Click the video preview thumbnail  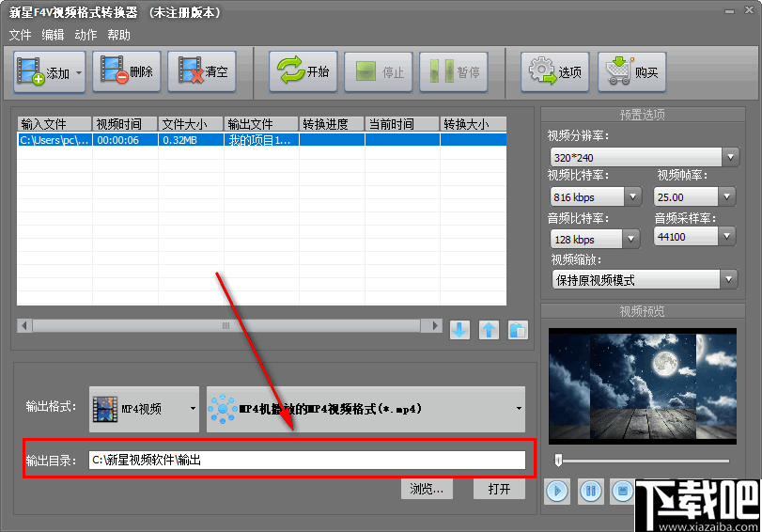[x=643, y=386]
